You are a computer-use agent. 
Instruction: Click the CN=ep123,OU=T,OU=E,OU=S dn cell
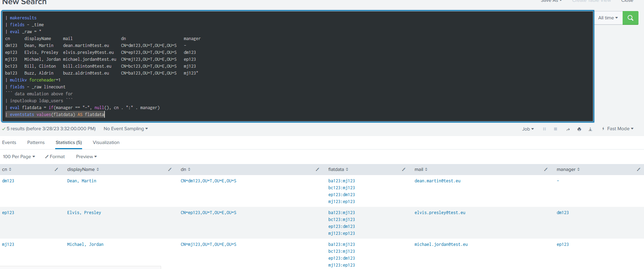click(209, 213)
